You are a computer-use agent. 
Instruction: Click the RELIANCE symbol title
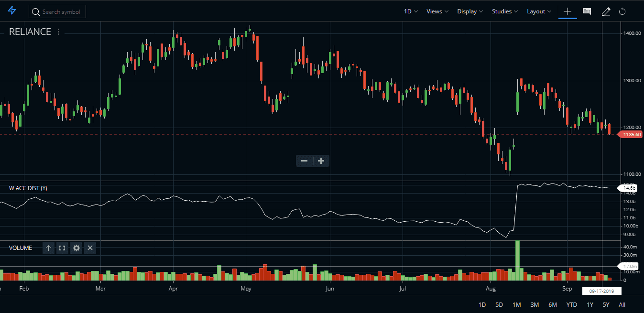click(x=30, y=32)
